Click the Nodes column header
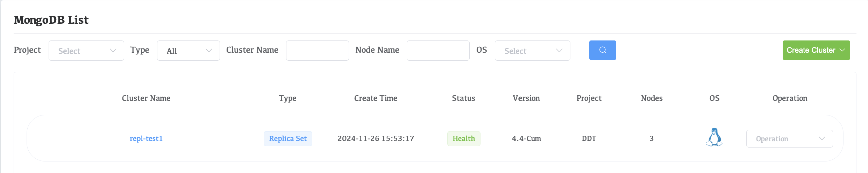Viewport: 868px width, 173px height. [x=652, y=98]
